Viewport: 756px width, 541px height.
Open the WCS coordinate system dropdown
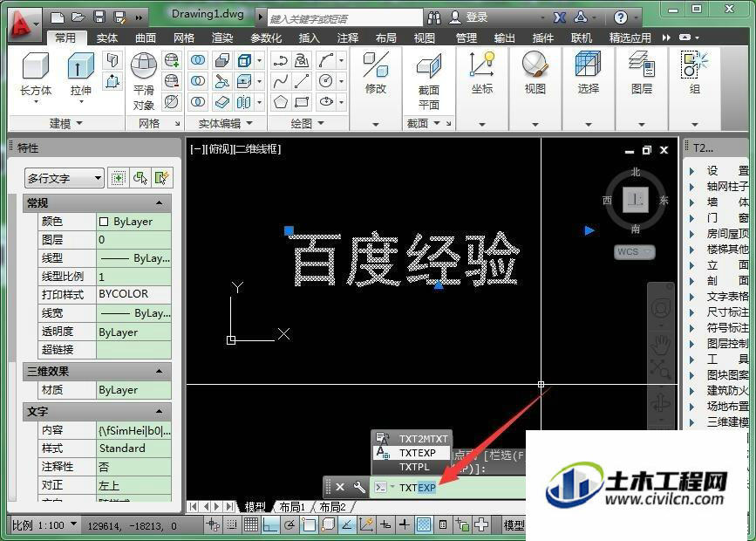(x=635, y=252)
